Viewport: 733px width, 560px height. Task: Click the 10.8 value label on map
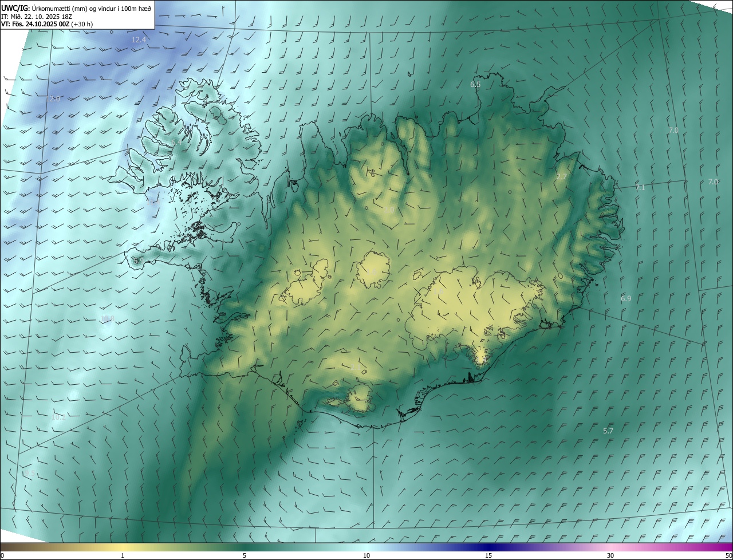point(107,319)
